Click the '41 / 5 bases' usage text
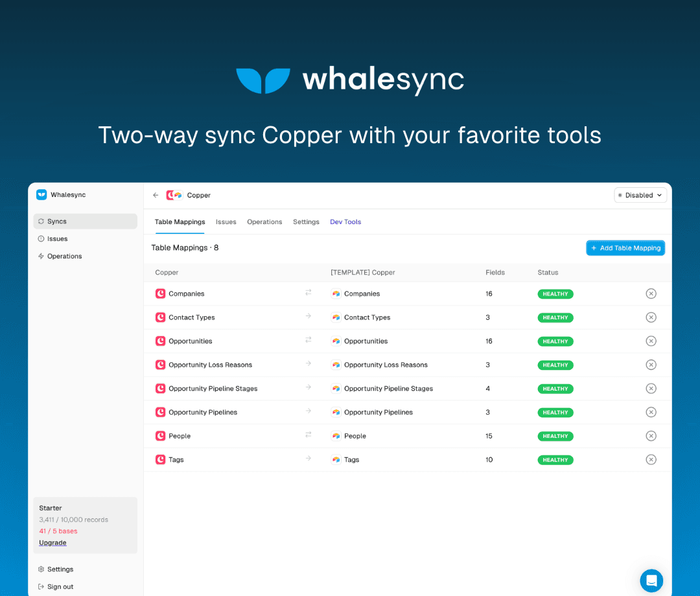The width and height of the screenshot is (700, 596). (x=58, y=531)
